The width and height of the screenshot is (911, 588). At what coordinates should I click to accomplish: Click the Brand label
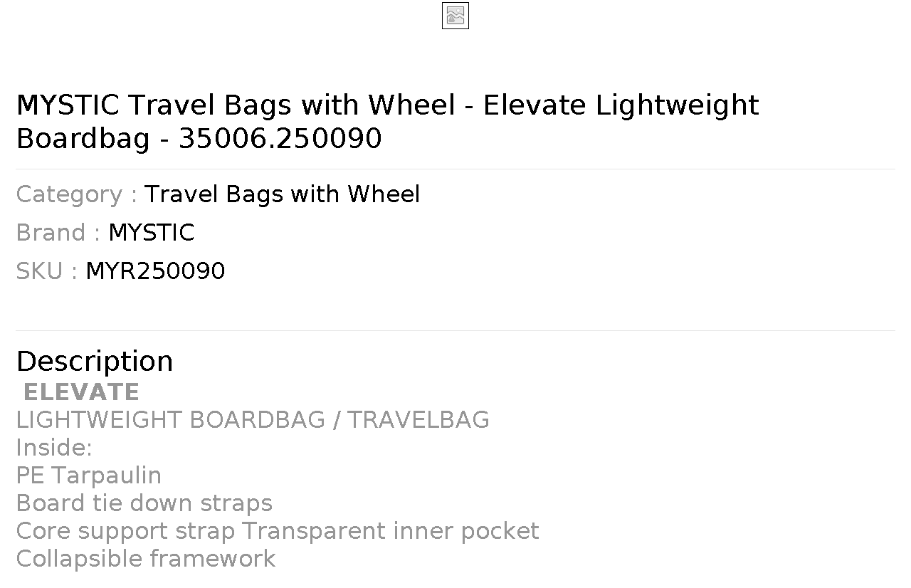tap(58, 233)
